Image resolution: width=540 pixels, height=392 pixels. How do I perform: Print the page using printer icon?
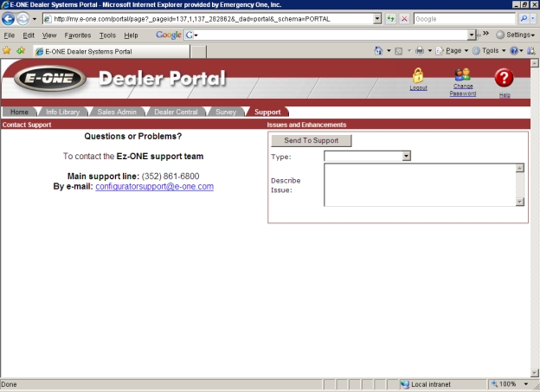420,51
